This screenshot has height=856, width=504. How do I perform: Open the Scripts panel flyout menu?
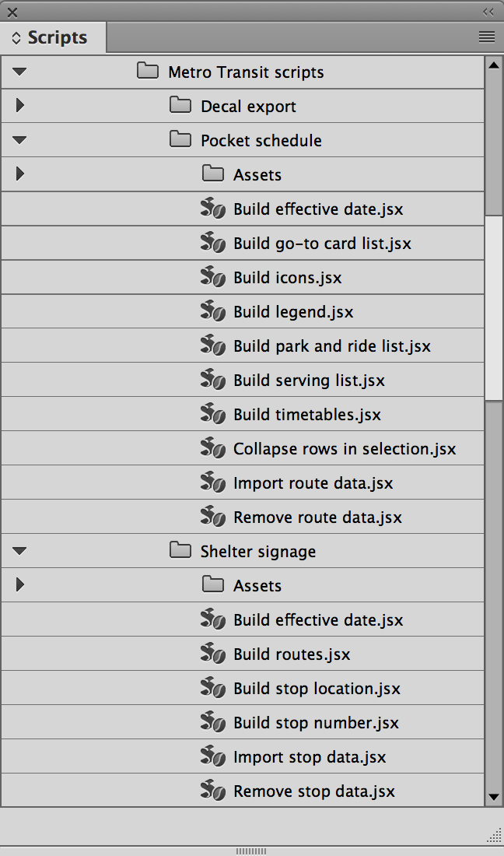(x=487, y=37)
